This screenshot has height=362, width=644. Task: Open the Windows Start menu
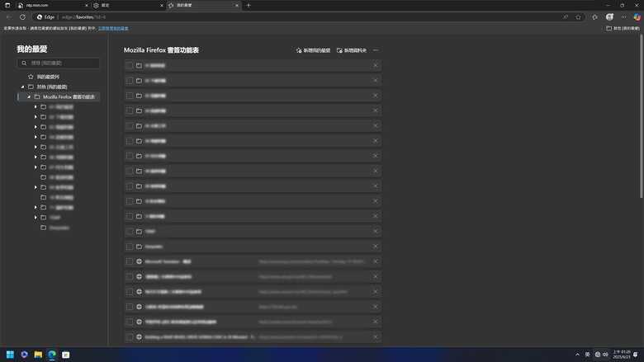point(10,355)
